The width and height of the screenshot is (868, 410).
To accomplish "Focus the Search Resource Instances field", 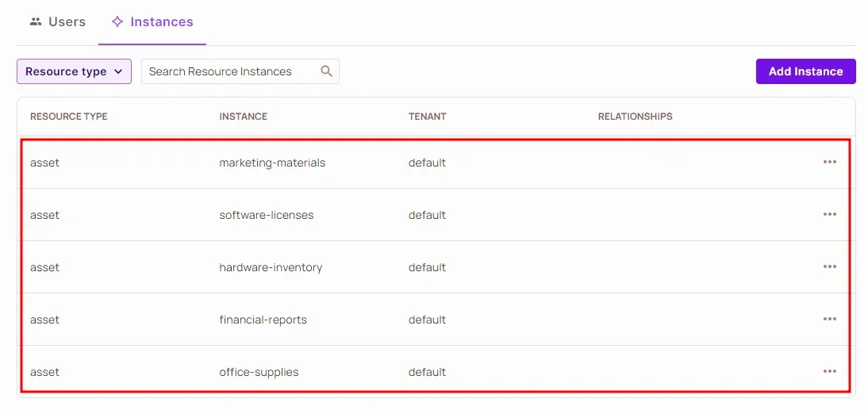I will (x=230, y=71).
